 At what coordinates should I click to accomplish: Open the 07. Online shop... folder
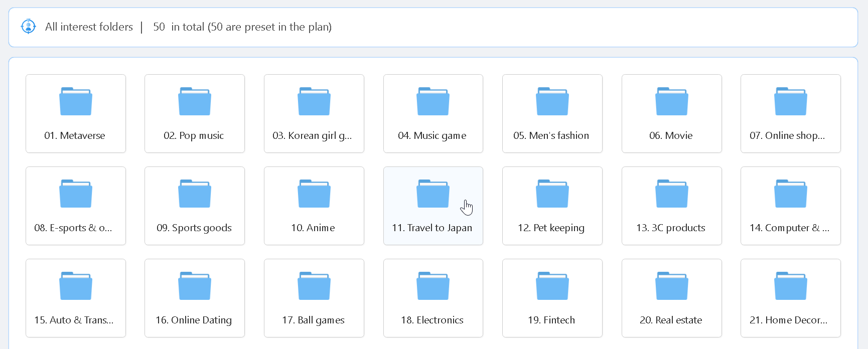[790, 114]
